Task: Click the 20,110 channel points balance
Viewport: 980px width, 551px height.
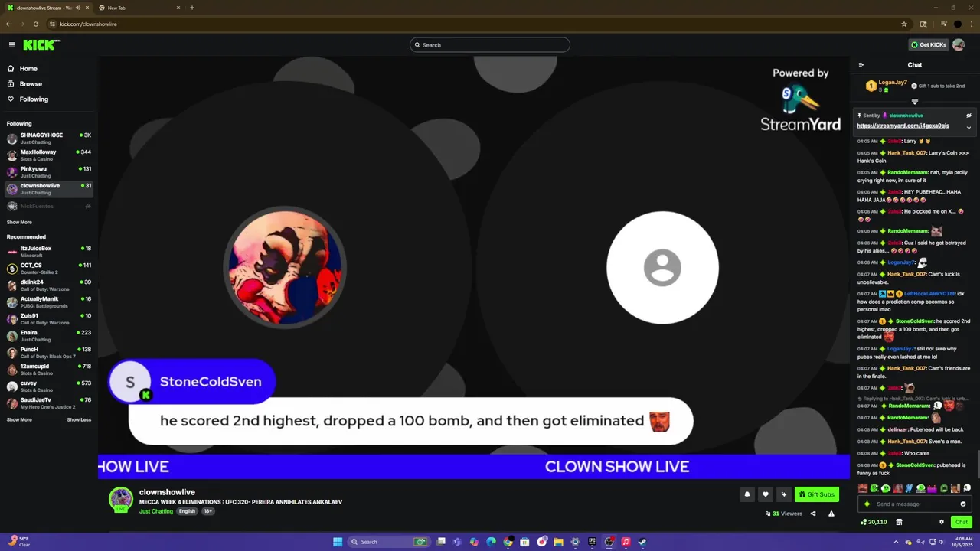Action: (874, 522)
